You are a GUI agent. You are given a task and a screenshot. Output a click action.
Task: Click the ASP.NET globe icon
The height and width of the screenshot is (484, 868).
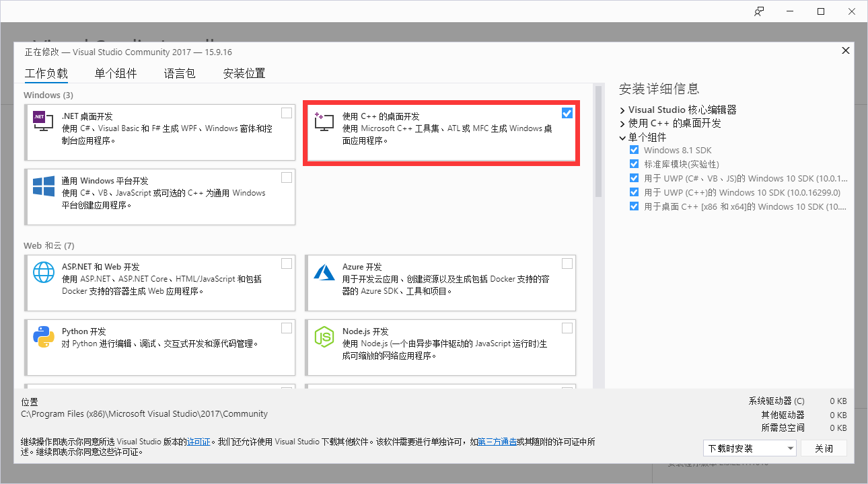[44, 272]
